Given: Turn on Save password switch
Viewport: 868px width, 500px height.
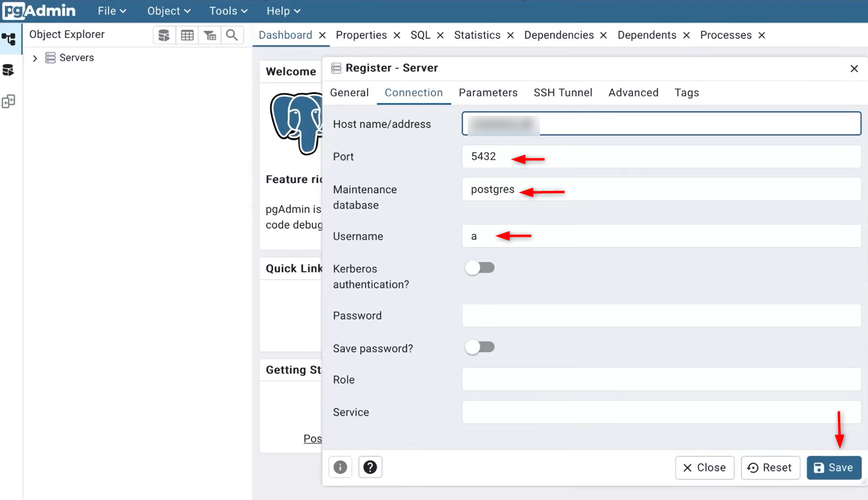Looking at the screenshot, I should click(480, 348).
